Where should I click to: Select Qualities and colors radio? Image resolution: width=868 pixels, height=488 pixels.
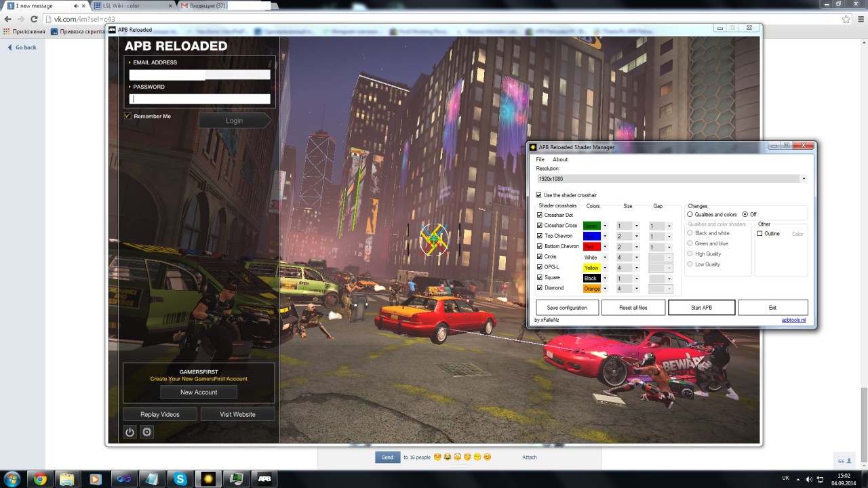pyautogui.click(x=690, y=215)
